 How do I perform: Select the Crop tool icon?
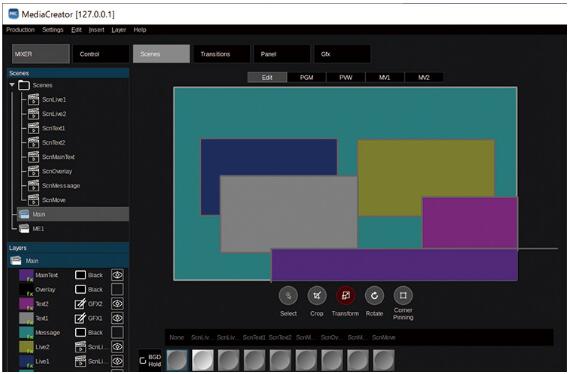tap(317, 296)
